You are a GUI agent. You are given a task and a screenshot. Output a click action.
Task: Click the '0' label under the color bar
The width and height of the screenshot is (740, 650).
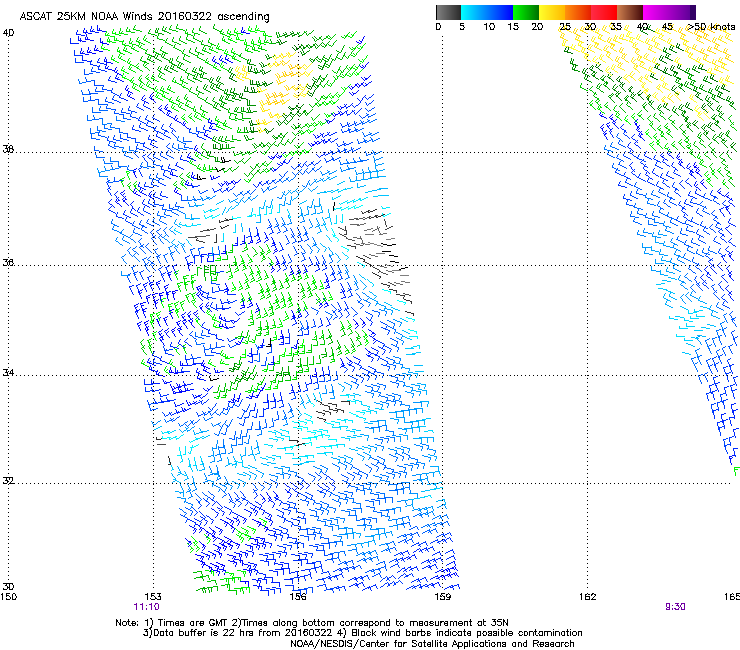pyautogui.click(x=438, y=27)
